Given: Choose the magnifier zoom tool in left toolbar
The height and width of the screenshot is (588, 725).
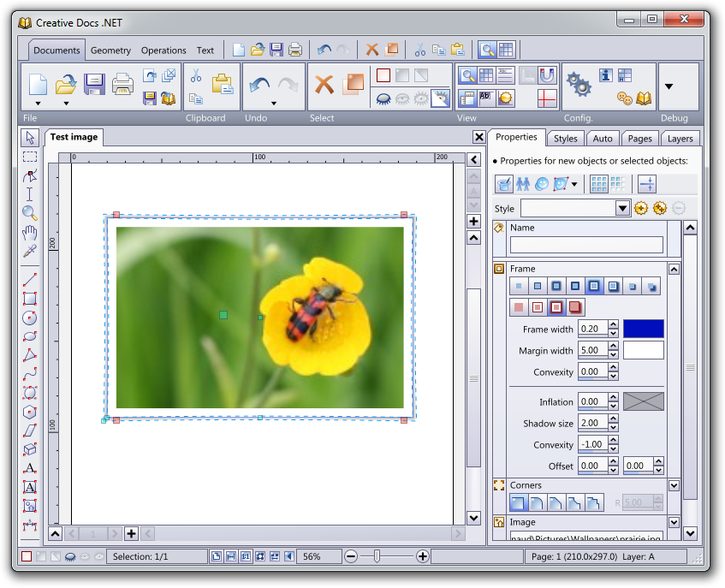Looking at the screenshot, I should coord(30,213).
